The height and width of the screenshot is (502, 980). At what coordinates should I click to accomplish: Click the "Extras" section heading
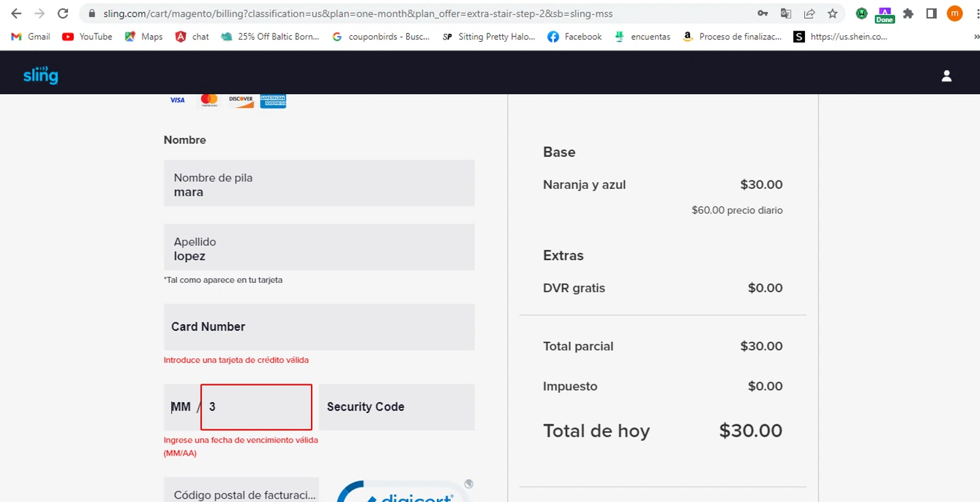pyautogui.click(x=563, y=256)
